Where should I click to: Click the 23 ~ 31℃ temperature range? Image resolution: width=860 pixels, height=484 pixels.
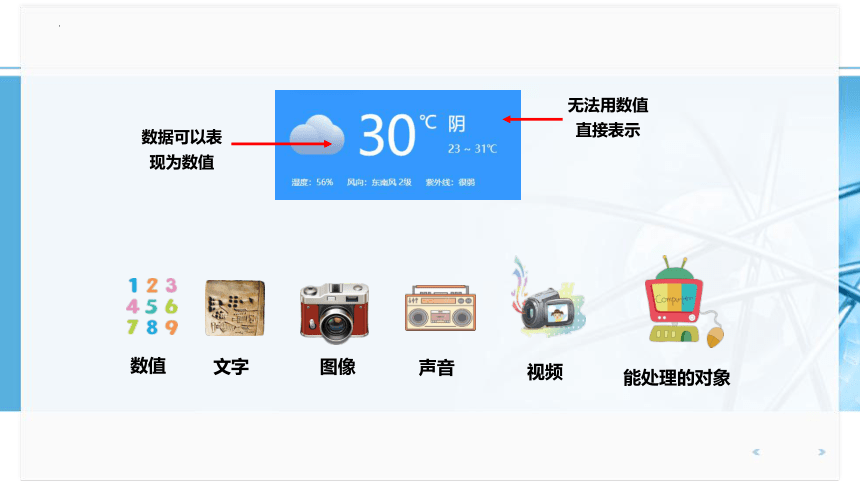coord(472,149)
